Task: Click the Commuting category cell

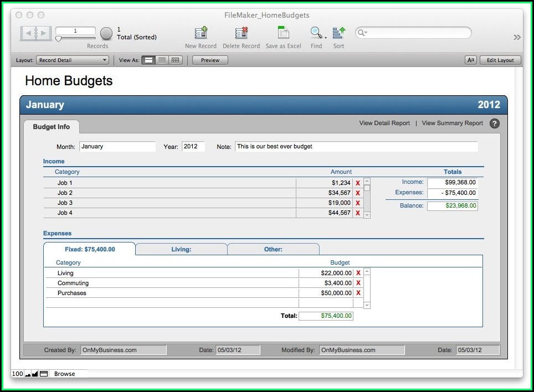Action: (172, 283)
